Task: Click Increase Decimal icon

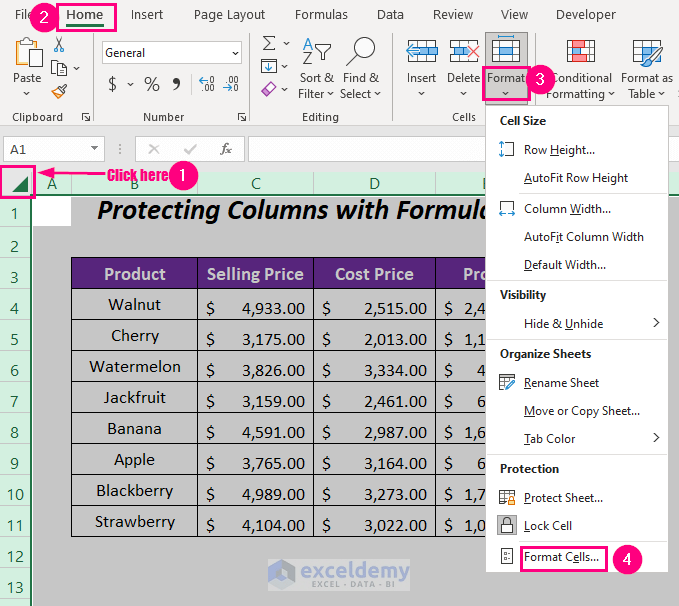Action: click(x=207, y=83)
